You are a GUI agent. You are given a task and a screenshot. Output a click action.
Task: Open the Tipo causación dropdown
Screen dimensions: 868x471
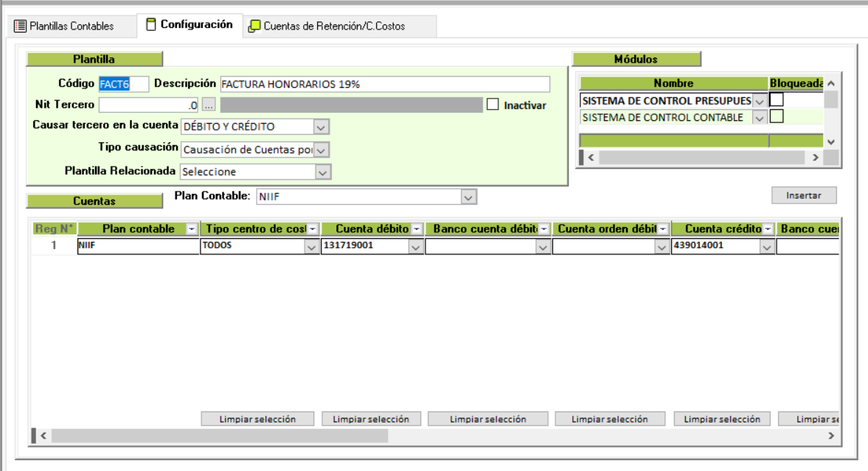321,150
